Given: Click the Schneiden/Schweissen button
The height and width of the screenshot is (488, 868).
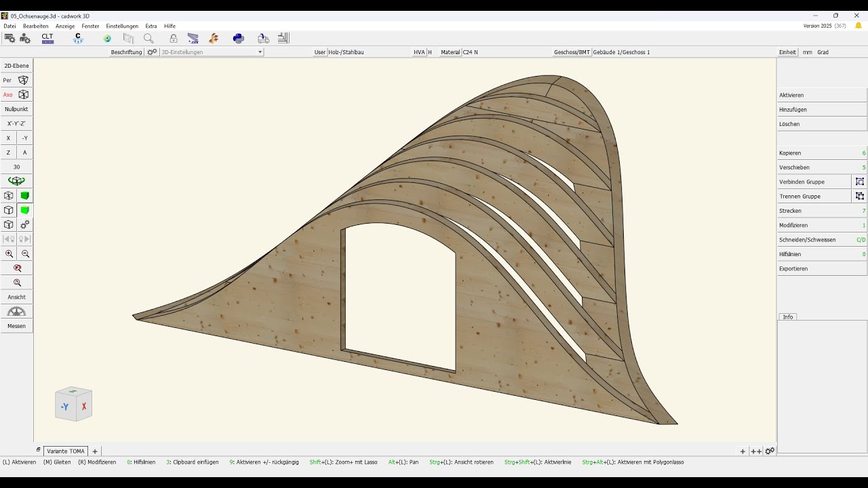Looking at the screenshot, I should tap(822, 240).
